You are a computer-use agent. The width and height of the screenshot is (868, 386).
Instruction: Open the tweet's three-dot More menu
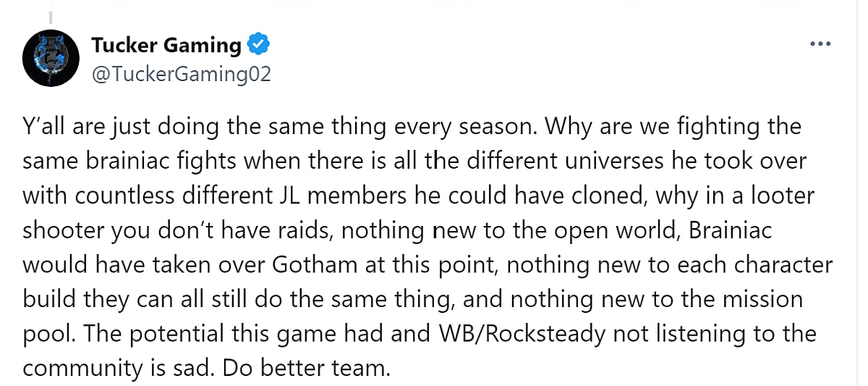pos(820,45)
